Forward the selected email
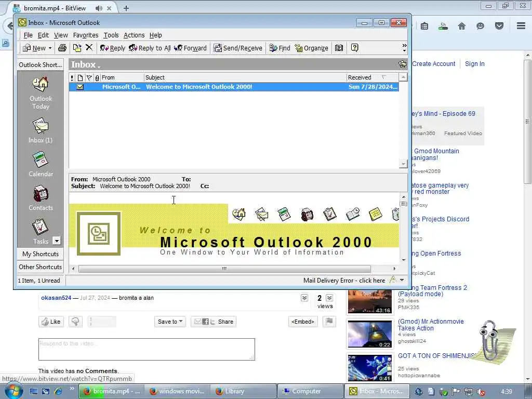Image resolution: width=532 pixels, height=399 pixels. (x=190, y=48)
